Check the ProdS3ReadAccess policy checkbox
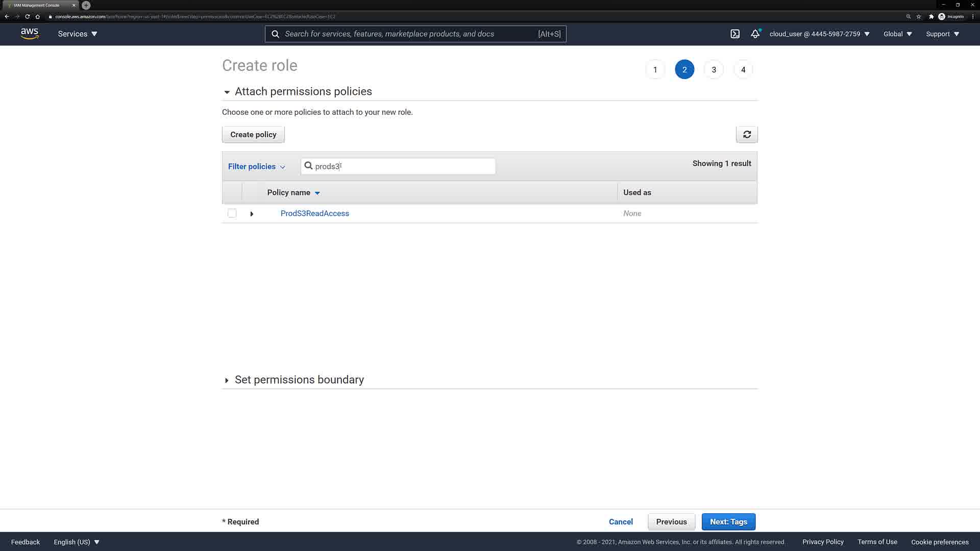Screen dimensions: 980x551 [x=232, y=213]
